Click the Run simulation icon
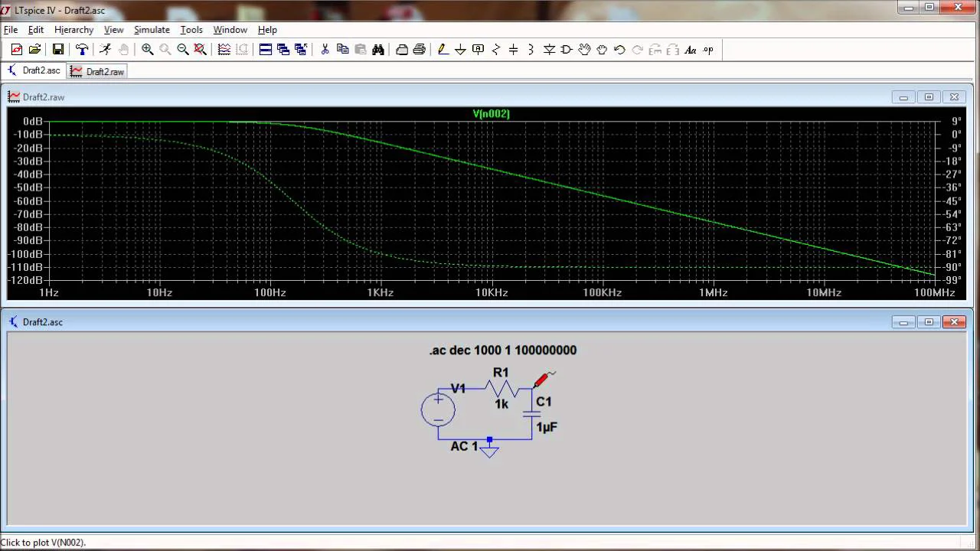The image size is (980, 551). pyautogui.click(x=105, y=50)
